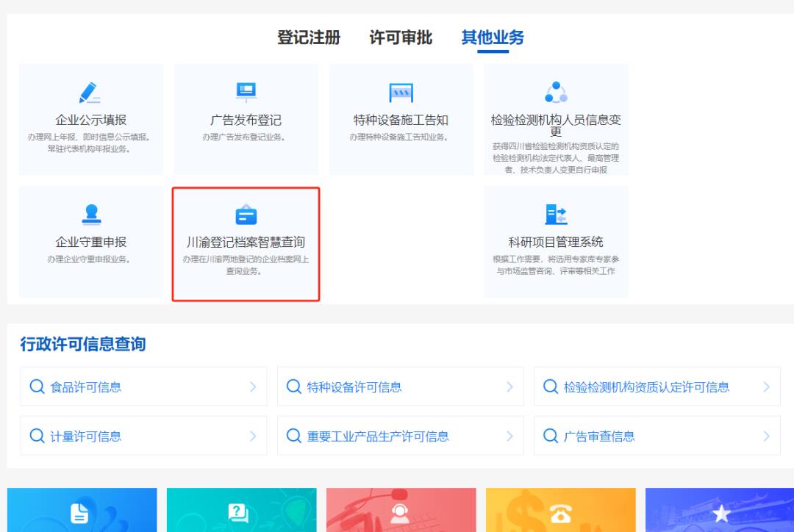Click the megaphone icon for 特种设备施工告知

coord(401,90)
